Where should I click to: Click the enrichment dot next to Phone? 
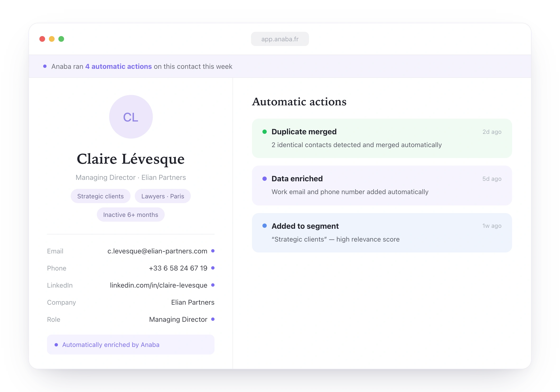(x=213, y=268)
